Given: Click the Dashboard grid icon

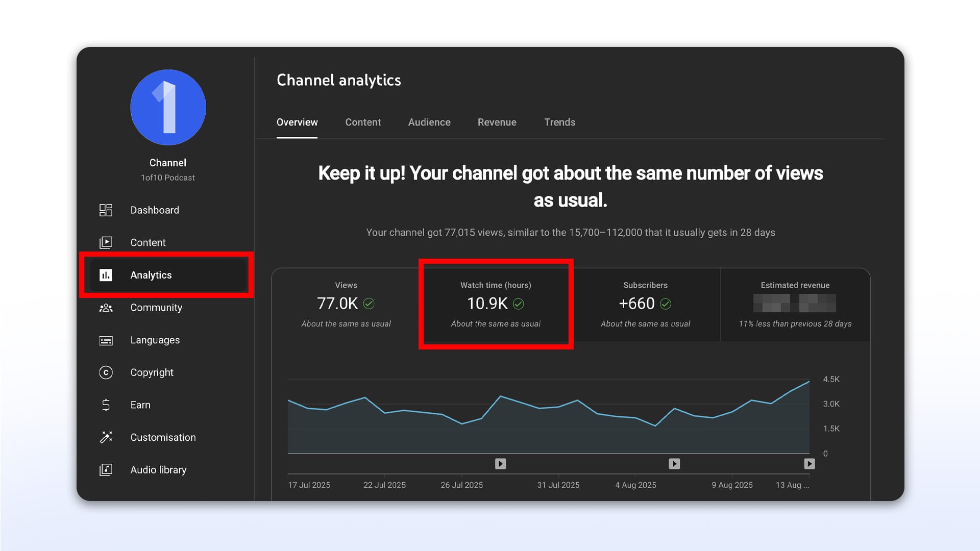Looking at the screenshot, I should tap(106, 210).
